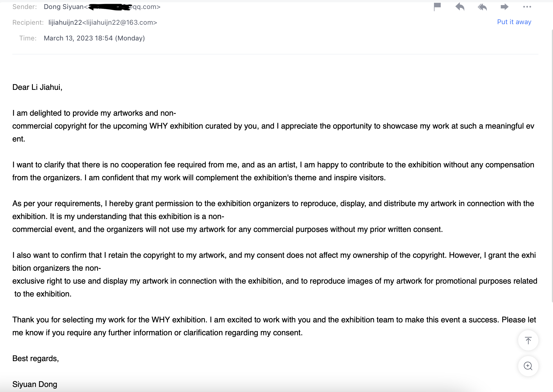Image resolution: width=553 pixels, height=392 pixels.
Task: Click the signature Siyuan Dong
Action: click(x=35, y=384)
